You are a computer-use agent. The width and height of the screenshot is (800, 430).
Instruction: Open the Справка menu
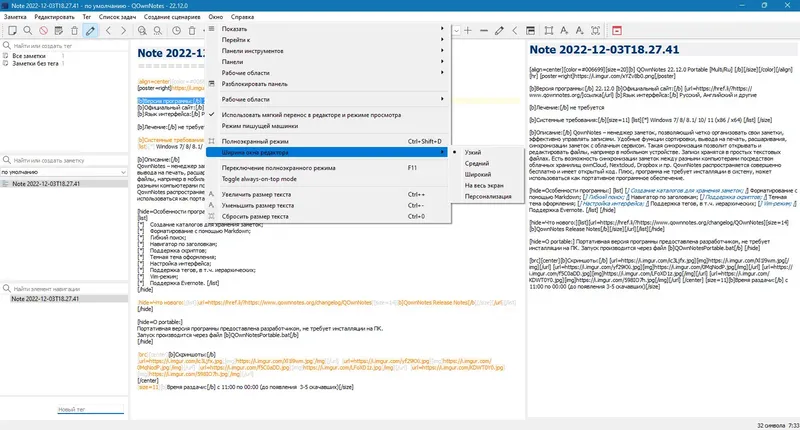242,17
